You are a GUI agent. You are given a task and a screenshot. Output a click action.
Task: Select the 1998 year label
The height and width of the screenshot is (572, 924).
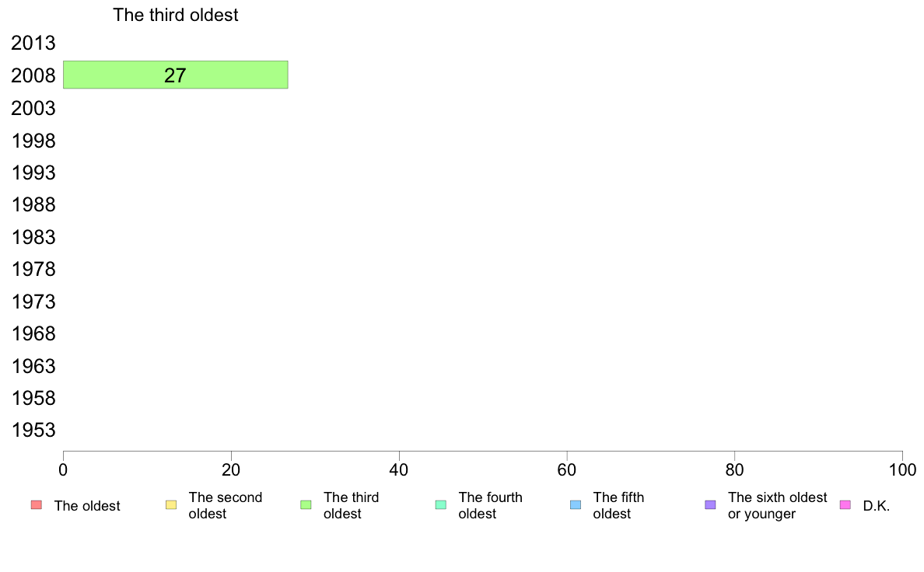coord(33,141)
